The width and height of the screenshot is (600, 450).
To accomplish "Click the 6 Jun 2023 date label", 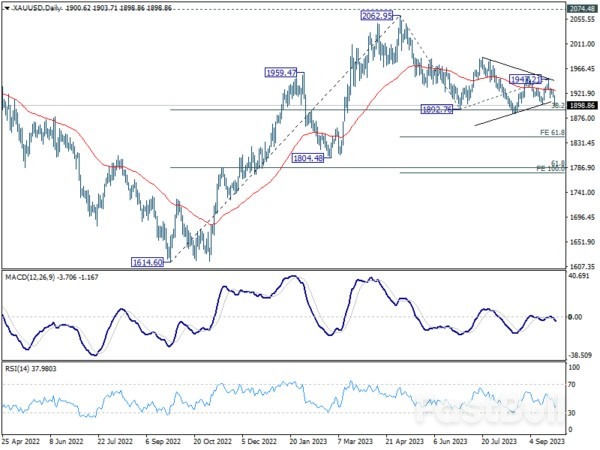I will point(451,441).
